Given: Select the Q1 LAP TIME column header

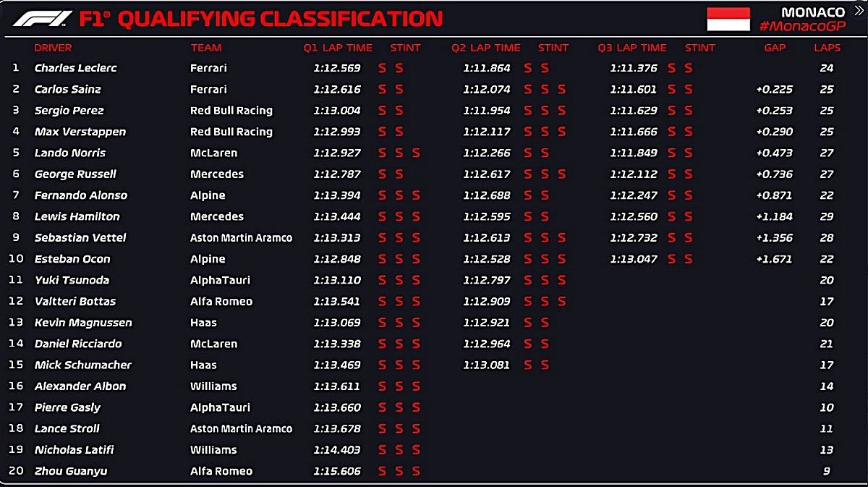Looking at the screenshot, I should (x=338, y=48).
